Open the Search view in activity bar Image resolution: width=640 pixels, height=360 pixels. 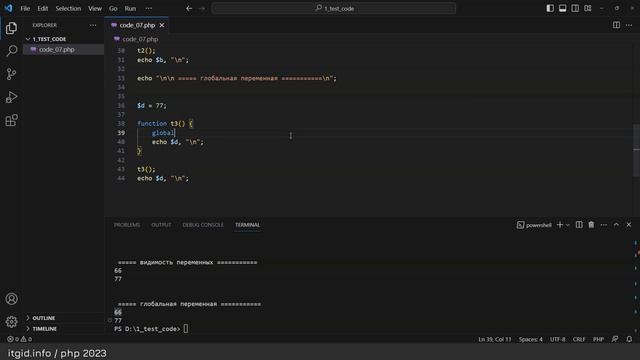click(11, 51)
